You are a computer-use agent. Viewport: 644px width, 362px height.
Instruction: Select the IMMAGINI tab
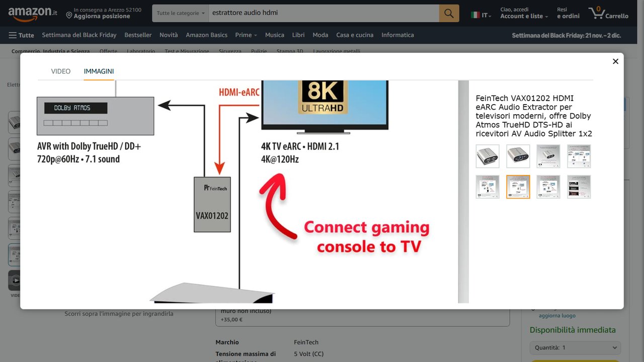coord(99,71)
